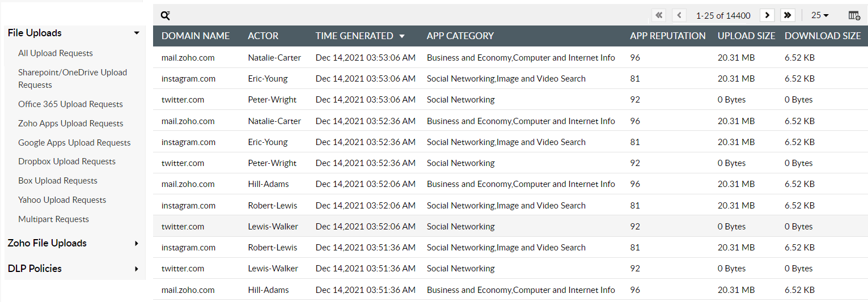
Task: Jump to the last page of results
Action: click(x=787, y=15)
